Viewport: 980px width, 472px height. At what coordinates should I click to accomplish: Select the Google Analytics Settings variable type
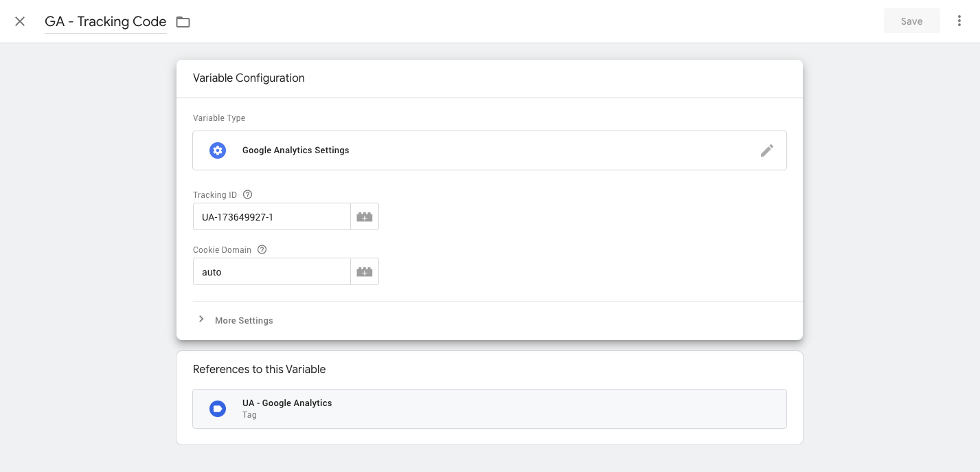490,150
